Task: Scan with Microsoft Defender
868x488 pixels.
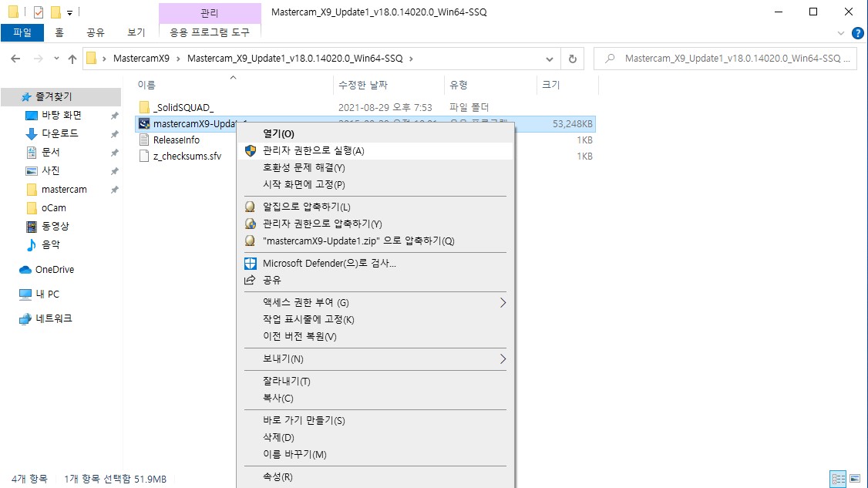Action: (x=375, y=263)
